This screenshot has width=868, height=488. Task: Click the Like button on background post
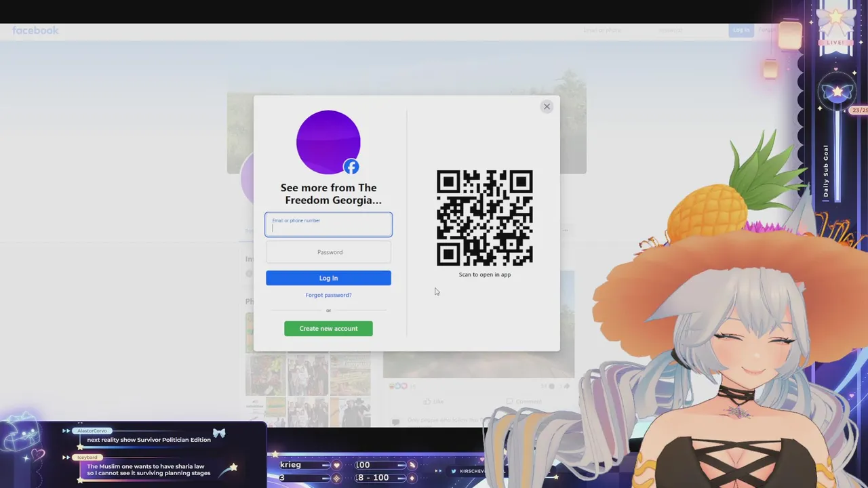point(433,401)
